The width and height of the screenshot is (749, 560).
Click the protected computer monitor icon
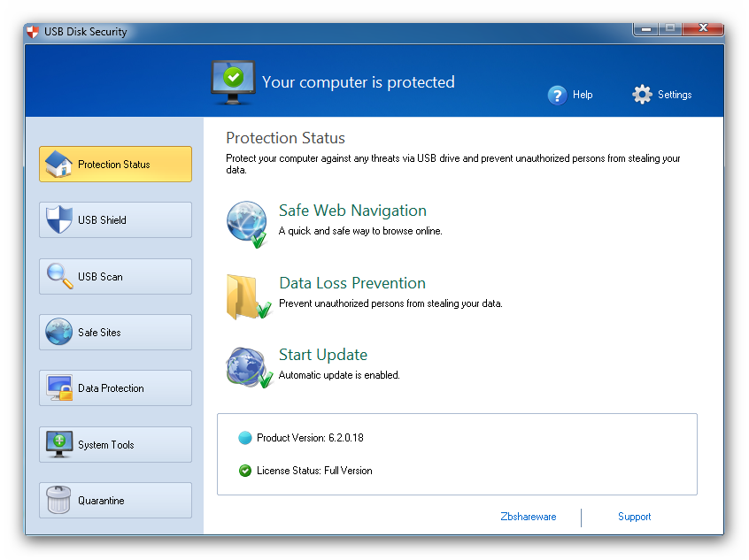(233, 82)
